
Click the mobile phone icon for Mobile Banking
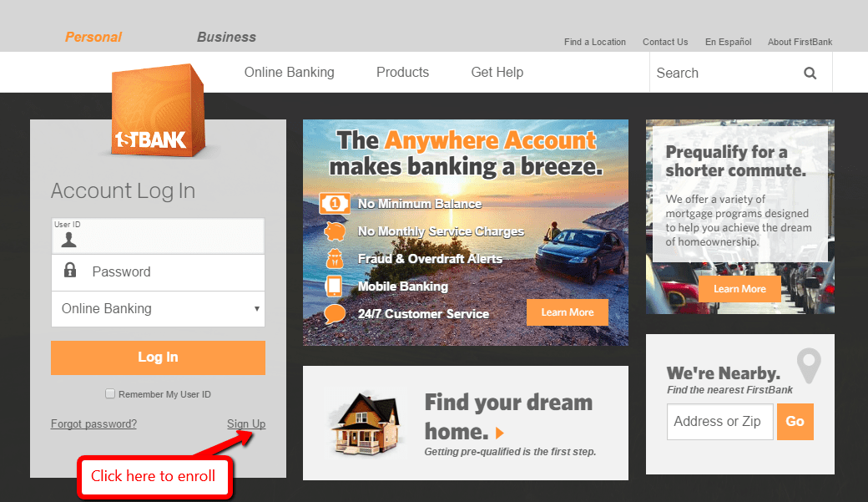pos(334,286)
